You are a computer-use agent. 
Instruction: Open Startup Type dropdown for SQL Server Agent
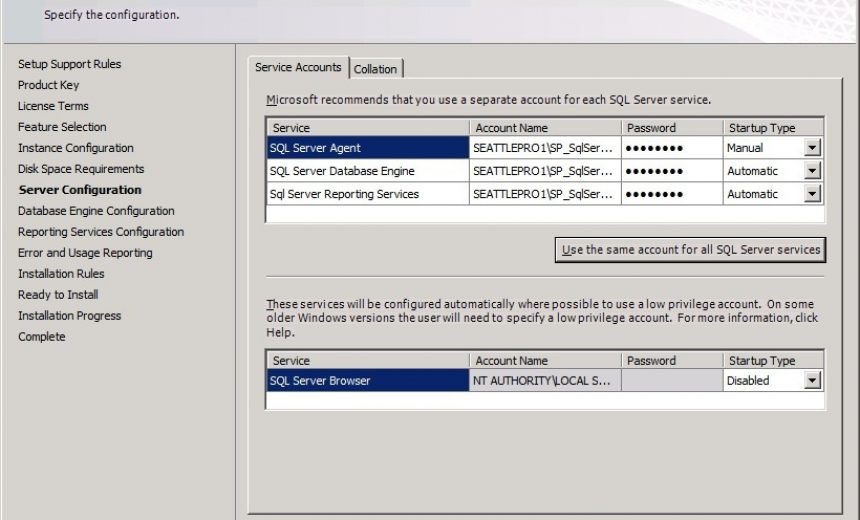pyautogui.click(x=812, y=148)
